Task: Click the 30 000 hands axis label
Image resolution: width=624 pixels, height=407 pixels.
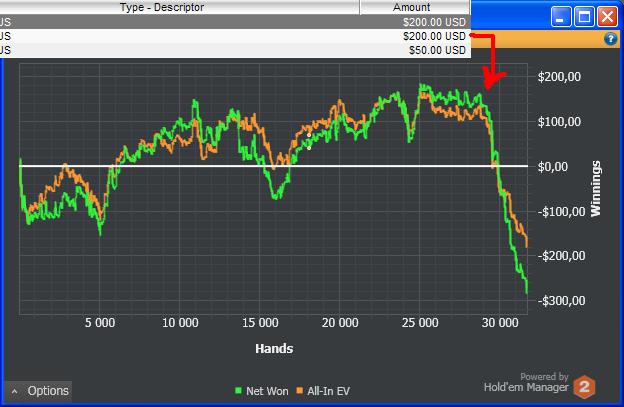Action: point(500,323)
